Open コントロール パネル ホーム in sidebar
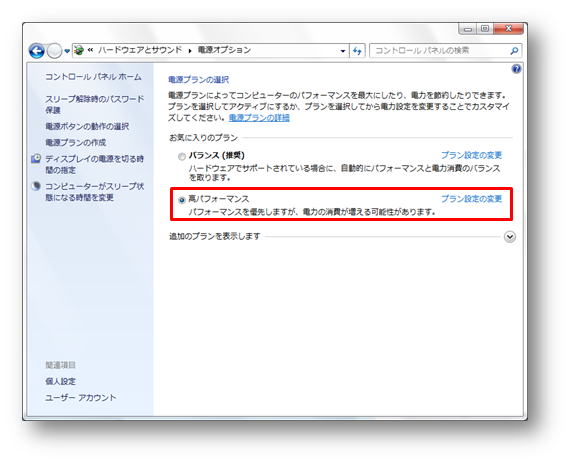The width and height of the screenshot is (570, 463). pyautogui.click(x=93, y=77)
